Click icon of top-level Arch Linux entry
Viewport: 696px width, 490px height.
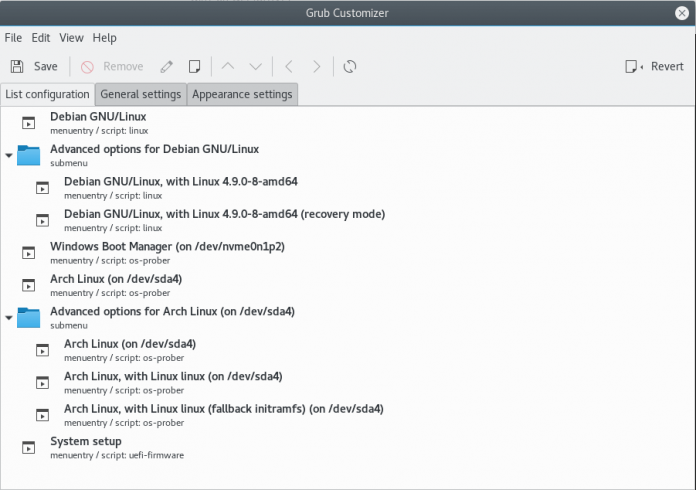[x=28, y=285]
